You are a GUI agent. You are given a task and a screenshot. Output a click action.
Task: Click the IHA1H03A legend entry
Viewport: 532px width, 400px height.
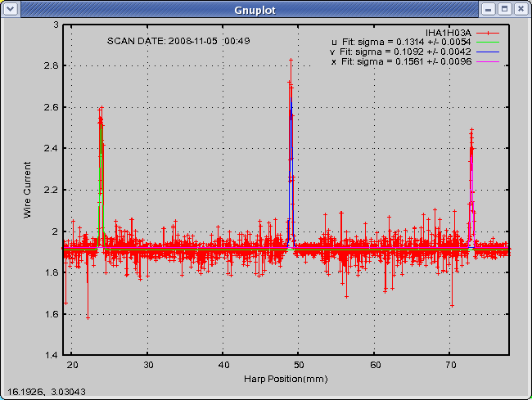click(449, 33)
